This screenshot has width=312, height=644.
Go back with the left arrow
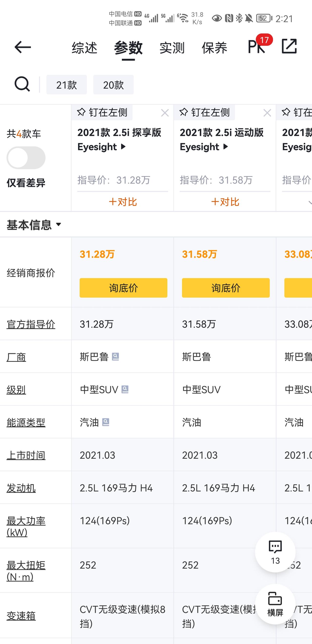[22, 47]
